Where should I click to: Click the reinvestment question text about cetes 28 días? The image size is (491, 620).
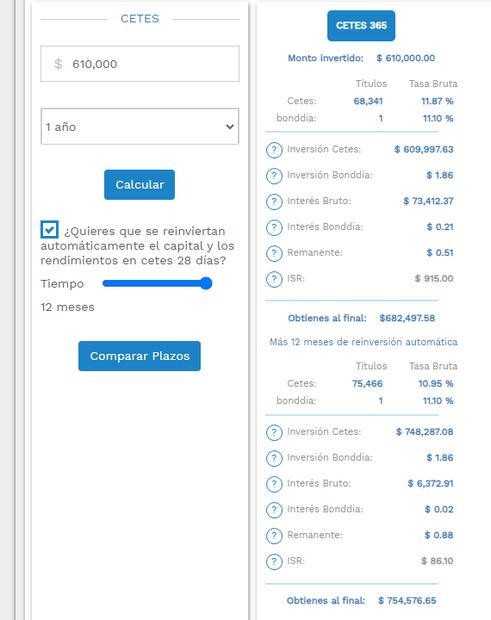coord(138,246)
